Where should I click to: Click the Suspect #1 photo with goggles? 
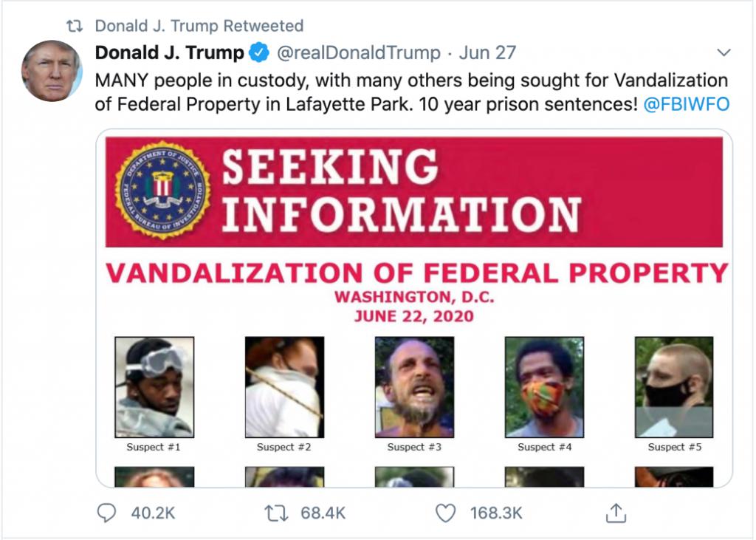click(154, 387)
